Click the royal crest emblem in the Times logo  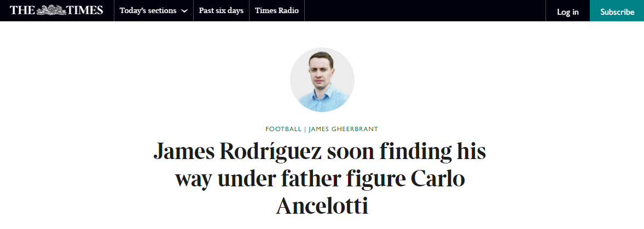(51, 10)
